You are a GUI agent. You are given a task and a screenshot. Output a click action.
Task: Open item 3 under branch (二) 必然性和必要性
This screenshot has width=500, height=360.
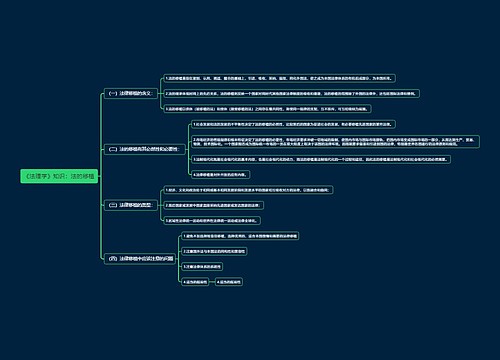(x=321, y=159)
